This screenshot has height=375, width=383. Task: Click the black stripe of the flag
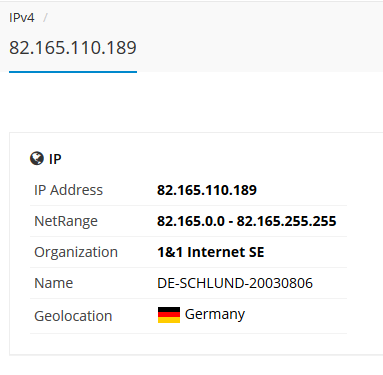[x=169, y=310]
